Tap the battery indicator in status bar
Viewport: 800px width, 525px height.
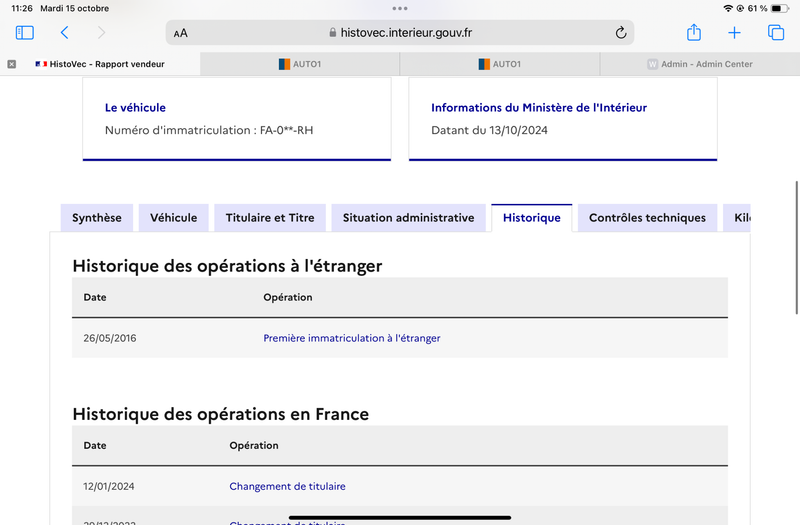pos(779,8)
